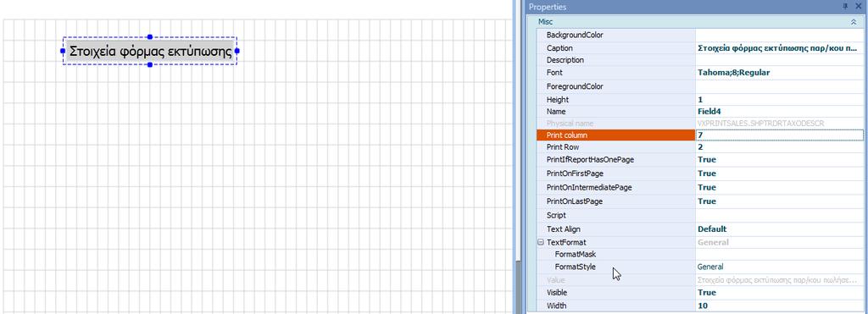
Task: Open the PrintOnFirstPage True value
Action: 780,174
